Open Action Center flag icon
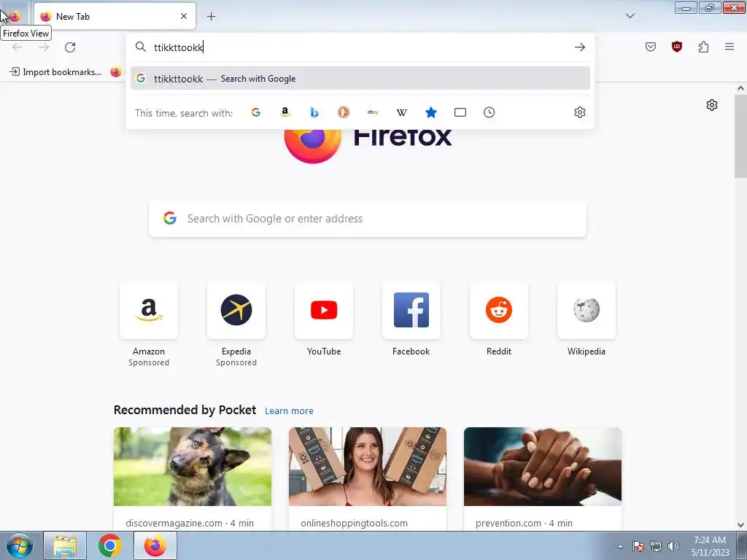Viewport: 747px width, 560px height. pyautogui.click(x=638, y=546)
